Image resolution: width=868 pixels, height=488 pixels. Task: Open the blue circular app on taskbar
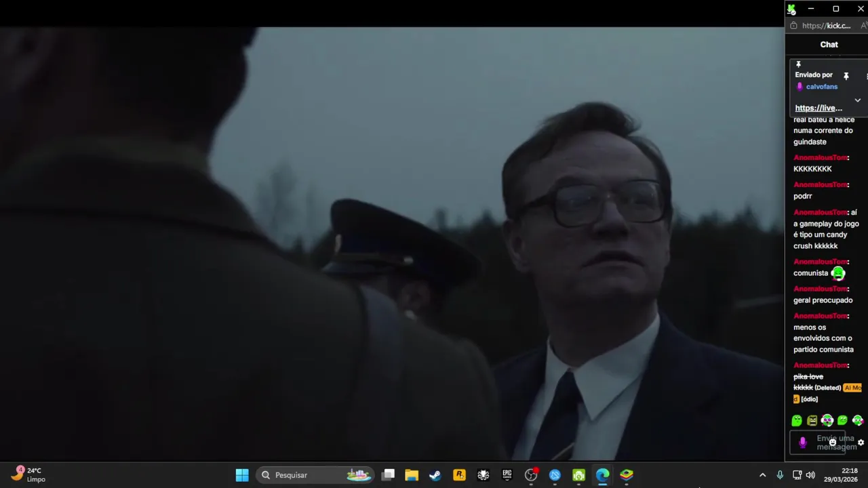pos(555,475)
